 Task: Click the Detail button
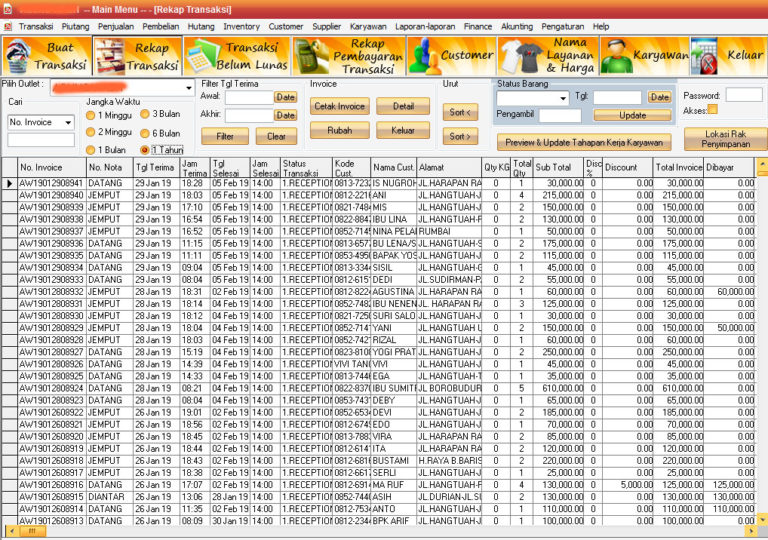(x=403, y=106)
